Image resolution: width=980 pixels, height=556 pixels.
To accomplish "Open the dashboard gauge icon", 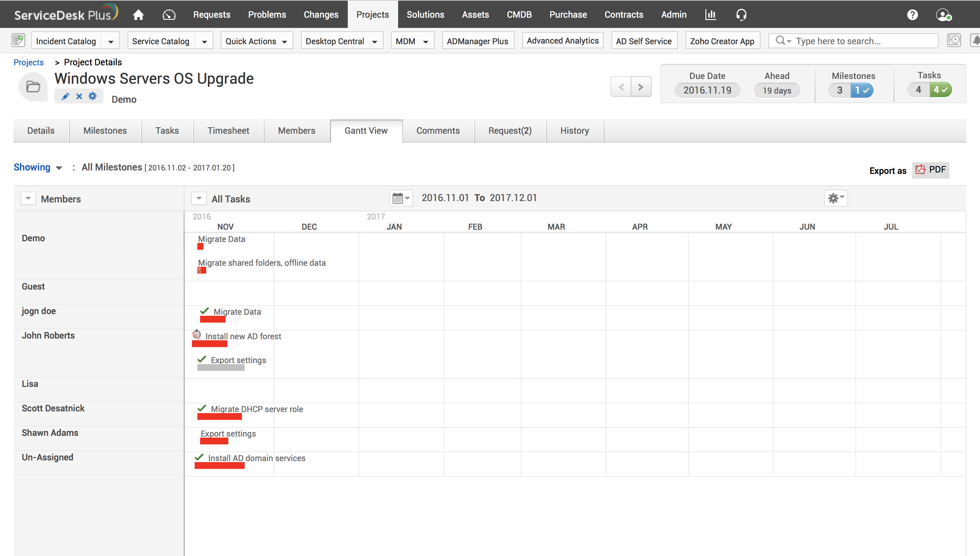I will (x=169, y=15).
